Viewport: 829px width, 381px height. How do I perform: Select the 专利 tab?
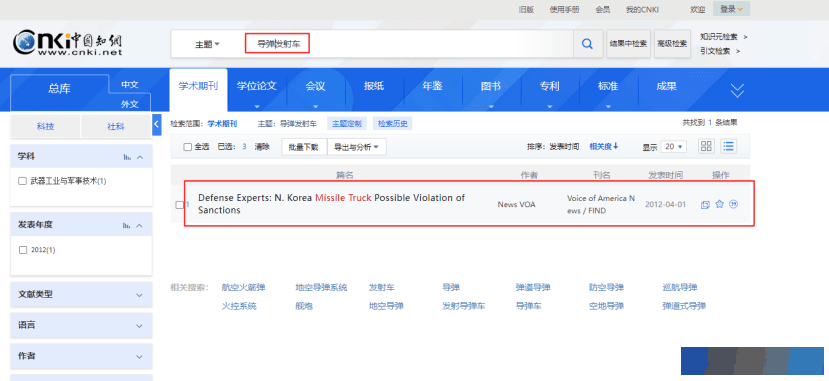point(549,86)
